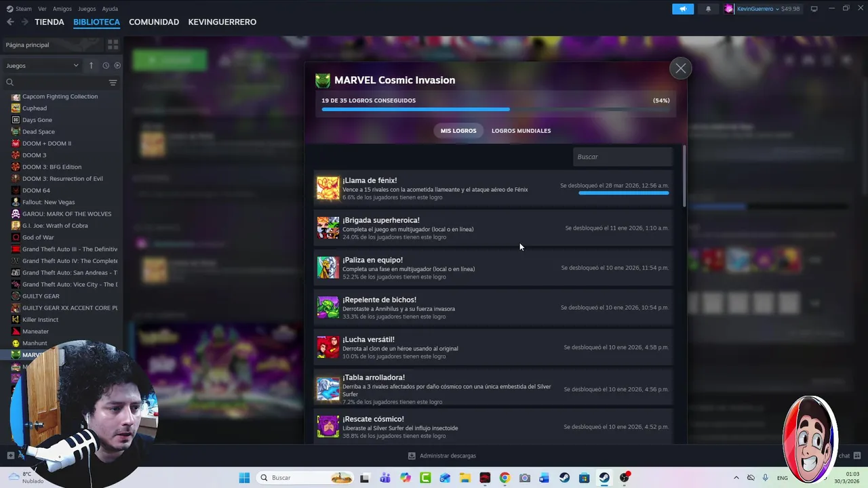Click the achievements list scrollbar

point(684,176)
